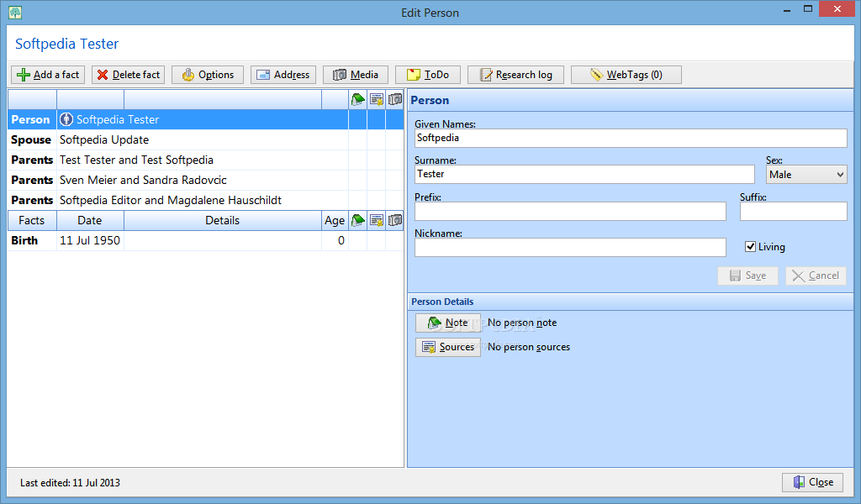Minimize the Edit Person window
Screen dimensions: 861x504
[x=786, y=9]
